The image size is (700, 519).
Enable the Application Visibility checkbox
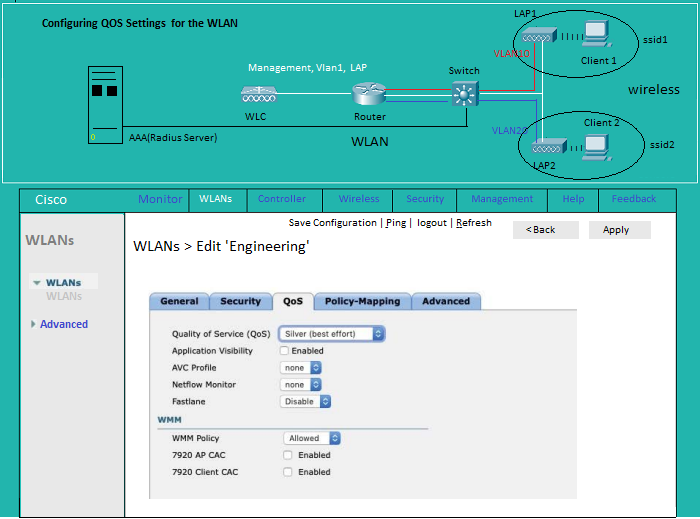point(284,351)
